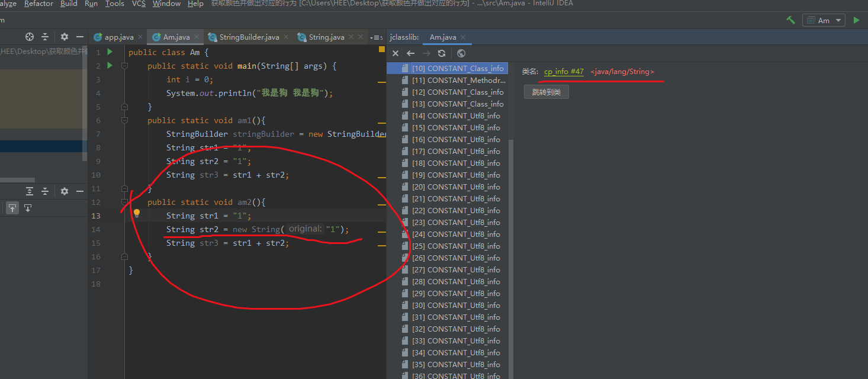The width and height of the screenshot is (868, 379).
Task: Click the locate (crosshair) icon in the Project panel
Action: (x=30, y=37)
